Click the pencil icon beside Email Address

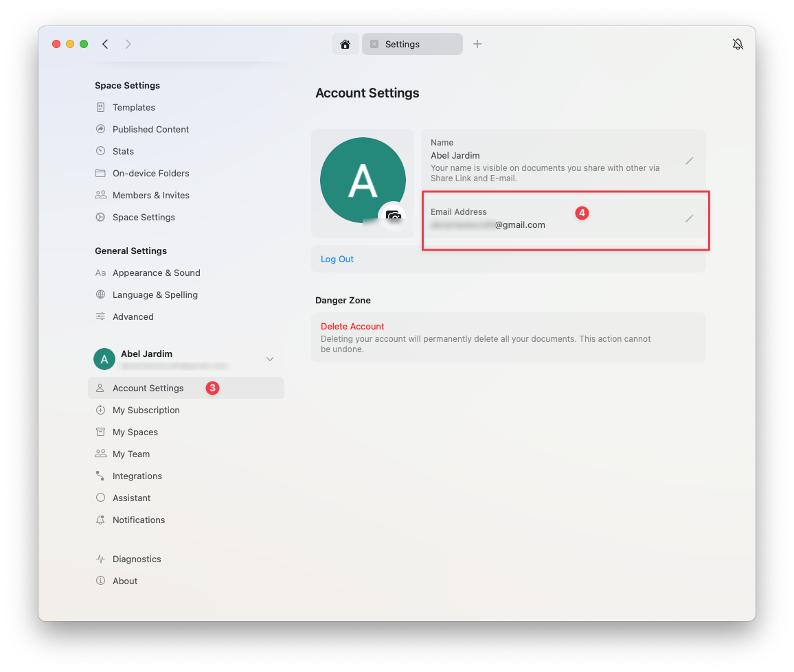(689, 218)
